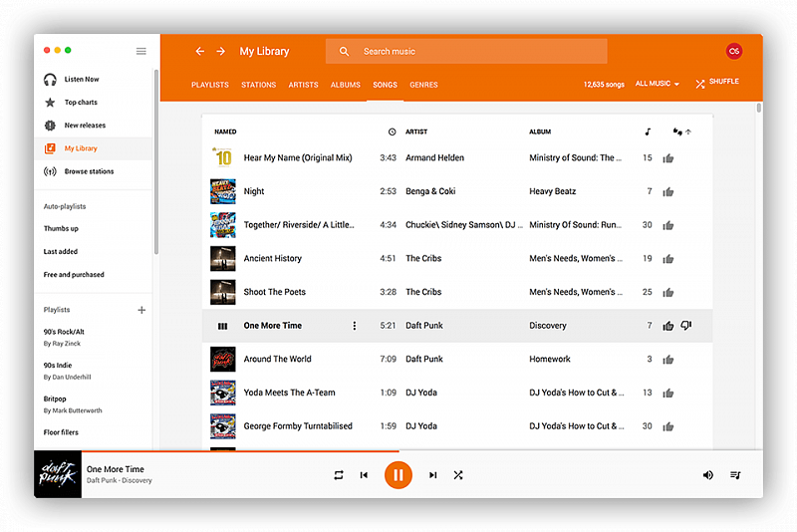The image size is (797, 532).
Task: Add a new playlist with plus icon
Action: pyautogui.click(x=140, y=310)
